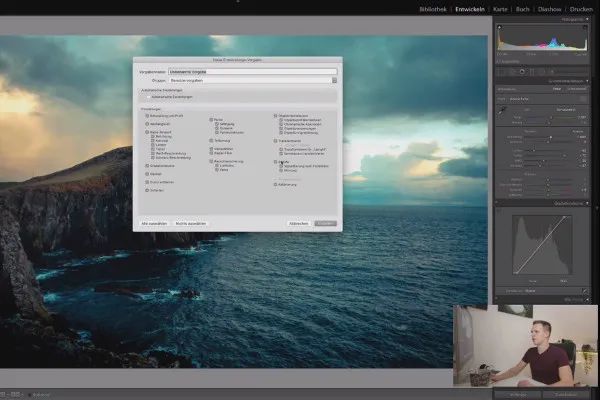Click the Sättigung slider in basic panel
Image resolution: width=600 pixels, height=400 pixels.
[x=548, y=195]
